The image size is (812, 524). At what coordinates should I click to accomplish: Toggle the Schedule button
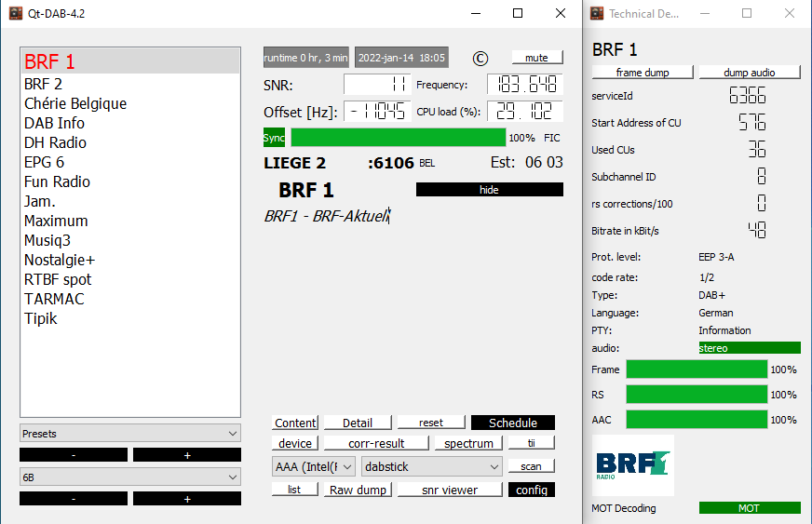click(x=513, y=423)
